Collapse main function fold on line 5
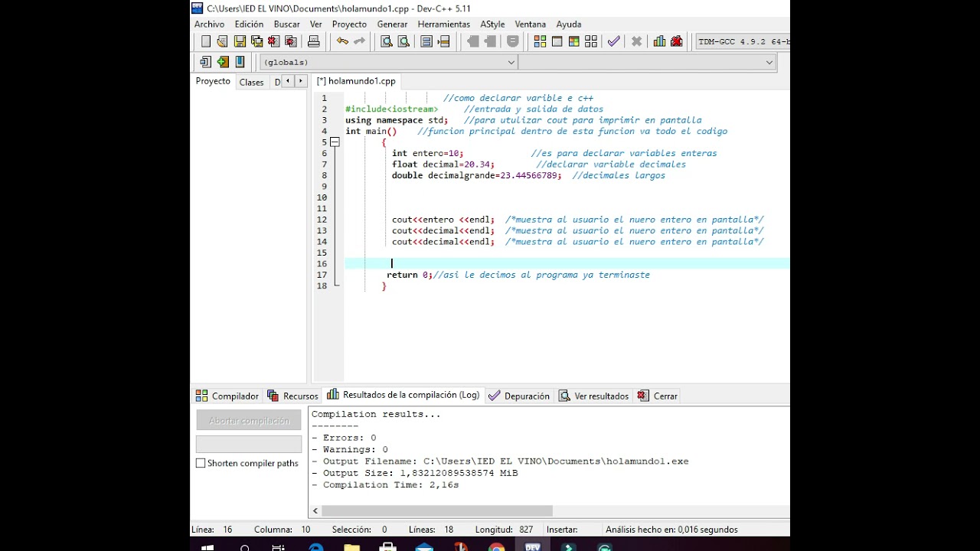 (x=335, y=142)
